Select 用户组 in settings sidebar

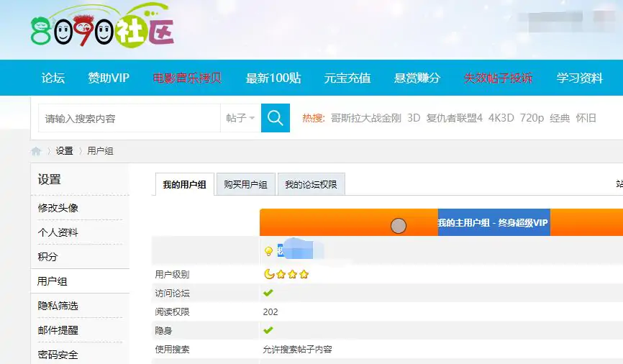click(52, 281)
